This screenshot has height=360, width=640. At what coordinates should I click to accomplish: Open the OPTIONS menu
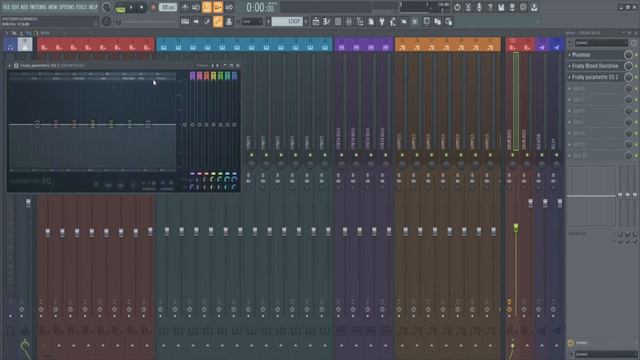(67, 7)
